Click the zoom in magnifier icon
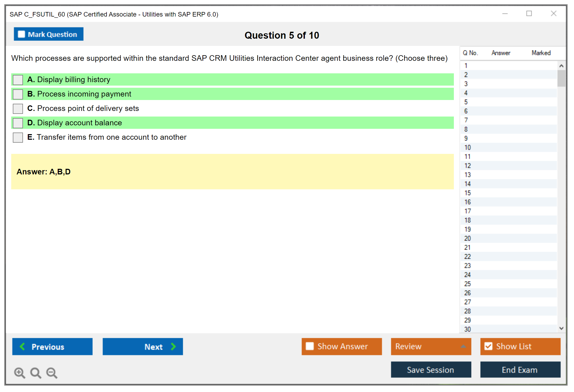The height and width of the screenshot is (392, 574). tap(19, 373)
